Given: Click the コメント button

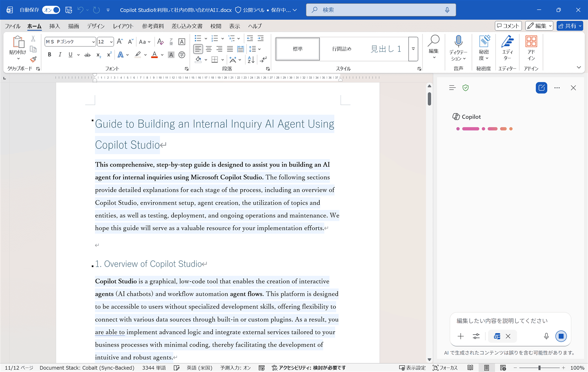Looking at the screenshot, I should (508, 26).
